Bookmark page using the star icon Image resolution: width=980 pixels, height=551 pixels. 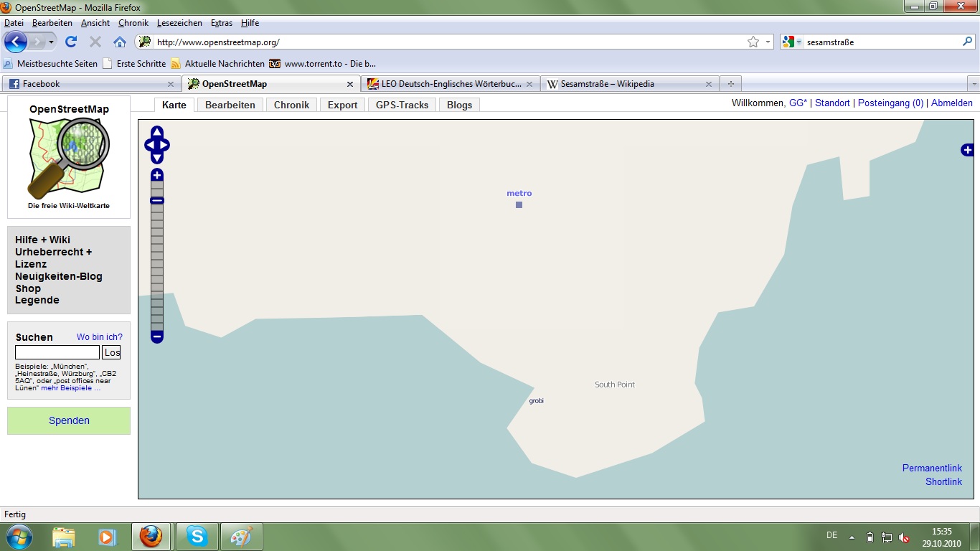[753, 42]
